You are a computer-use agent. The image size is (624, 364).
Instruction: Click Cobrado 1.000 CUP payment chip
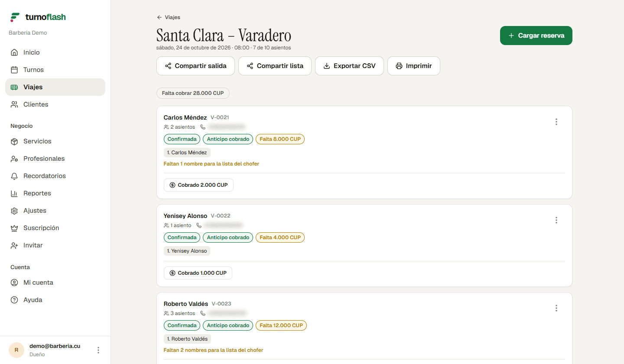[x=198, y=273]
